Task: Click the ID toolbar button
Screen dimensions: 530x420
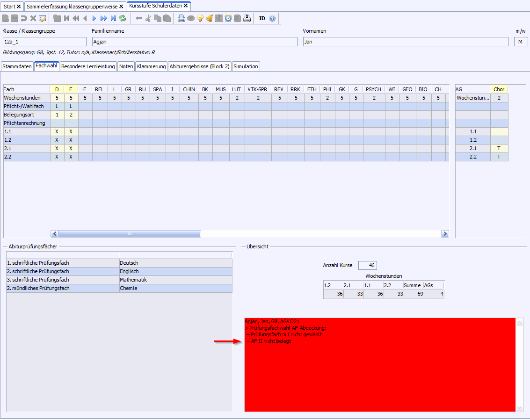Action: click(x=262, y=18)
